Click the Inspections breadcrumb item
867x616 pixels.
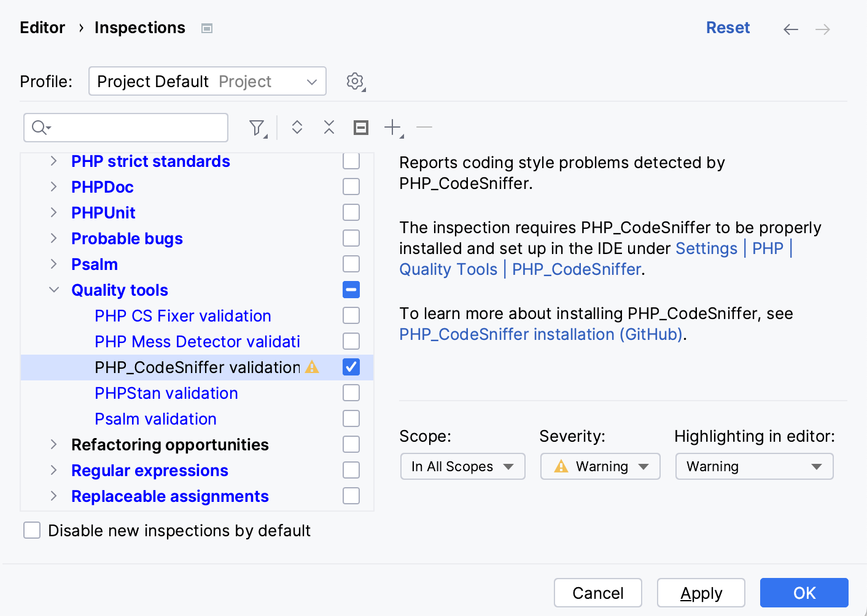tap(139, 28)
